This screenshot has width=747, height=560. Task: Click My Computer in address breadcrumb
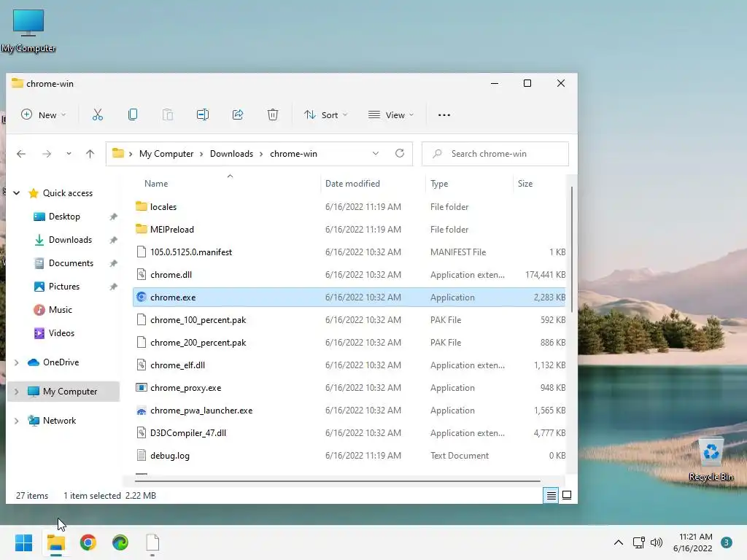click(166, 154)
